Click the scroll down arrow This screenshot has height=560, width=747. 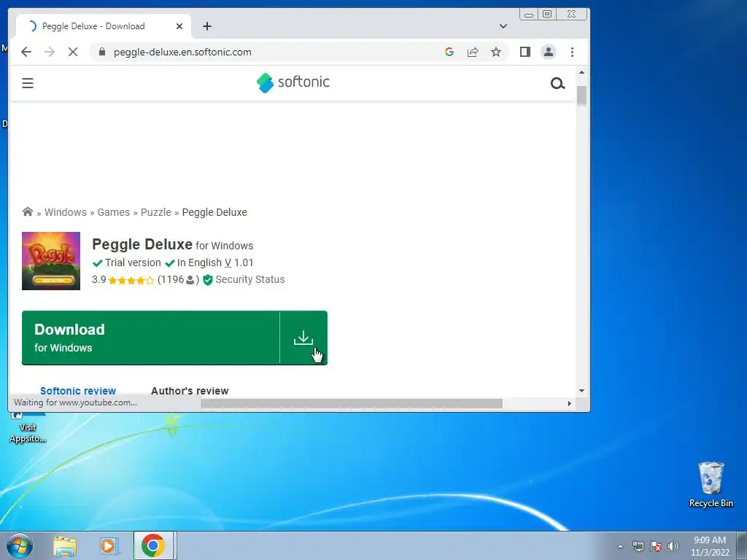581,391
